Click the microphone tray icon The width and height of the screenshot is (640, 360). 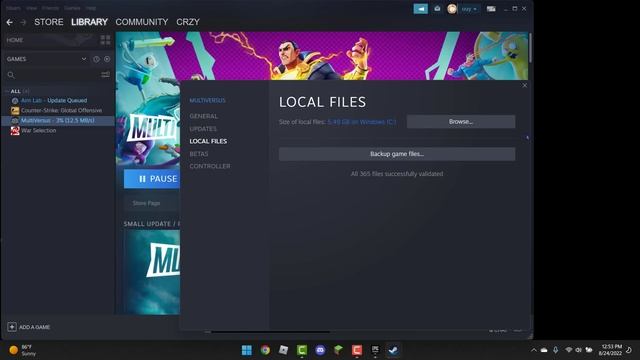[x=556, y=350]
